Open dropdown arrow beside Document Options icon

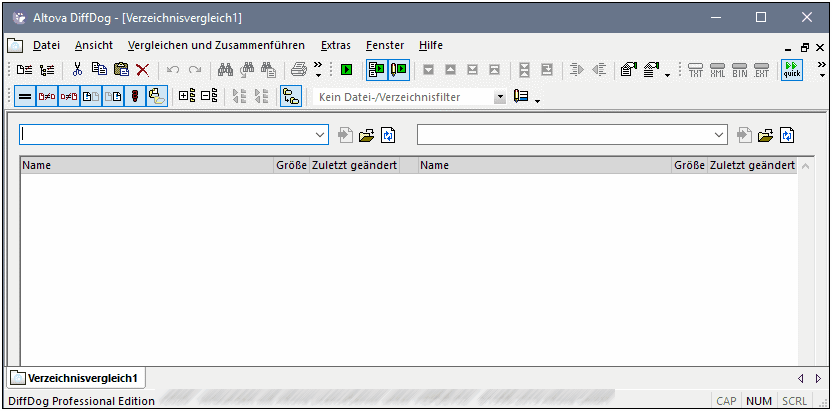pyautogui.click(x=667, y=74)
